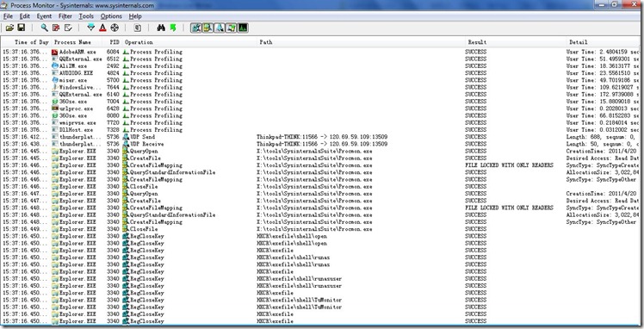The height and width of the screenshot is (329, 644).
Task: Open Highlight settings via red A icon
Action: click(102, 28)
